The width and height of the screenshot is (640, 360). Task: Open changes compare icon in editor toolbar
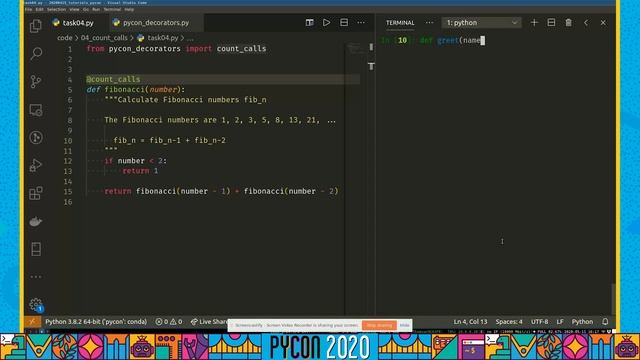click(x=310, y=22)
